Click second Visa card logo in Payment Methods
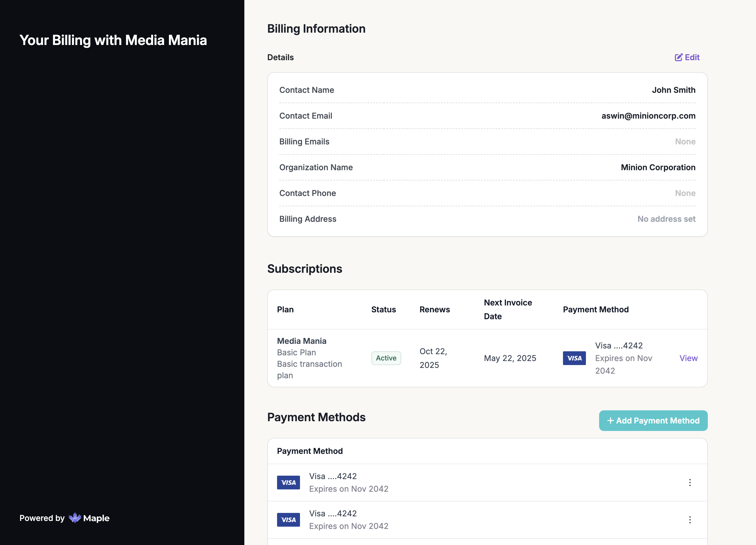This screenshot has width=756, height=545. (x=288, y=519)
